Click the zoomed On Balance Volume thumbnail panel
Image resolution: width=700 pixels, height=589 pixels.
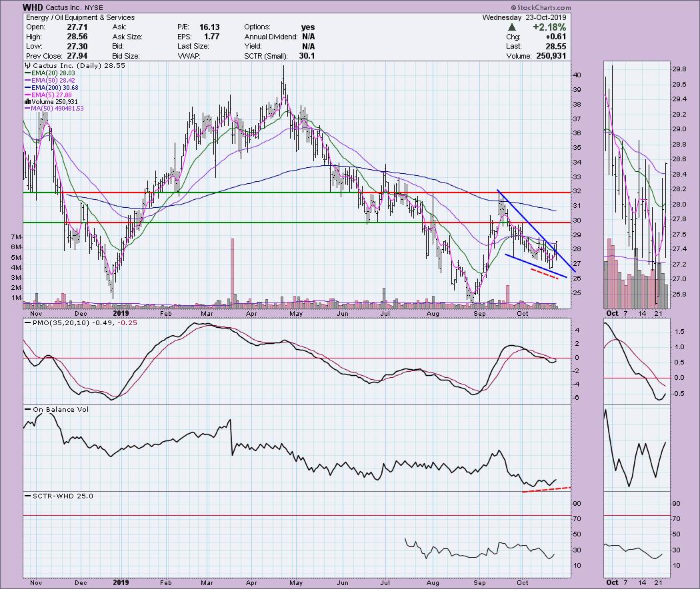tap(637, 448)
